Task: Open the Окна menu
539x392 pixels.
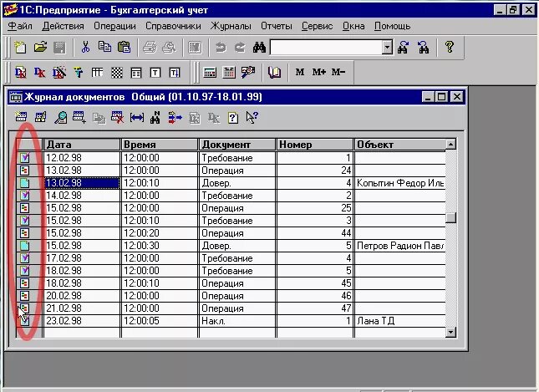Action: point(353,26)
